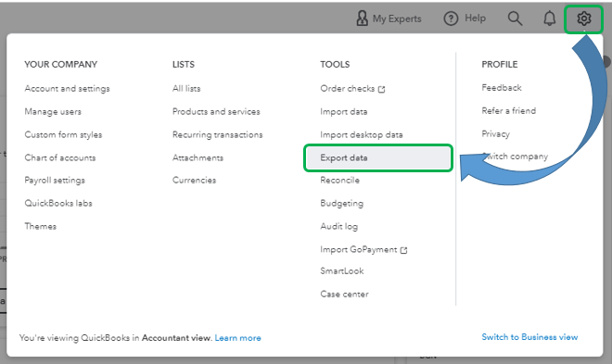Open Order checks external link

coord(352,89)
